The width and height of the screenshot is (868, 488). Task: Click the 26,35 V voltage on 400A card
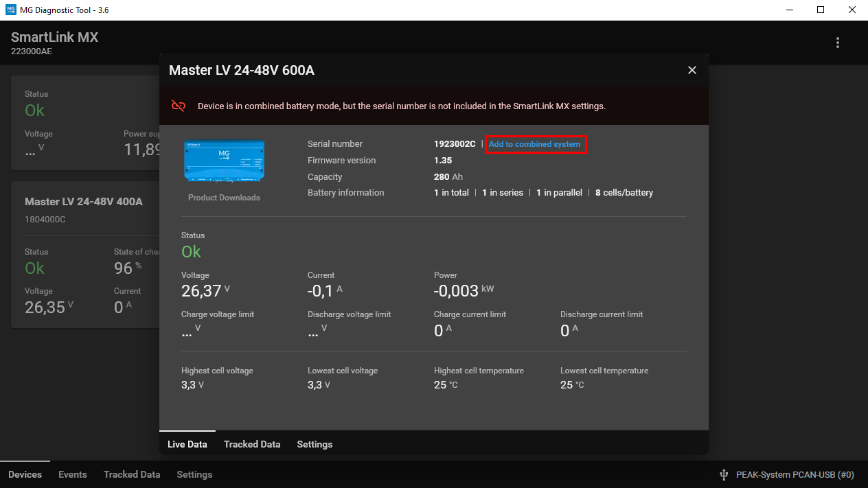49,307
